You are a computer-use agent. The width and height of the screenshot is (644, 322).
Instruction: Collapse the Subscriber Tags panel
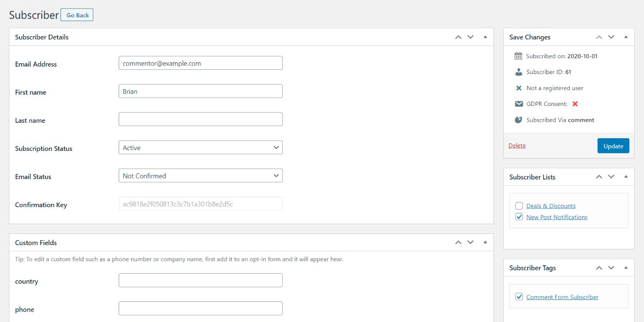pos(626,268)
